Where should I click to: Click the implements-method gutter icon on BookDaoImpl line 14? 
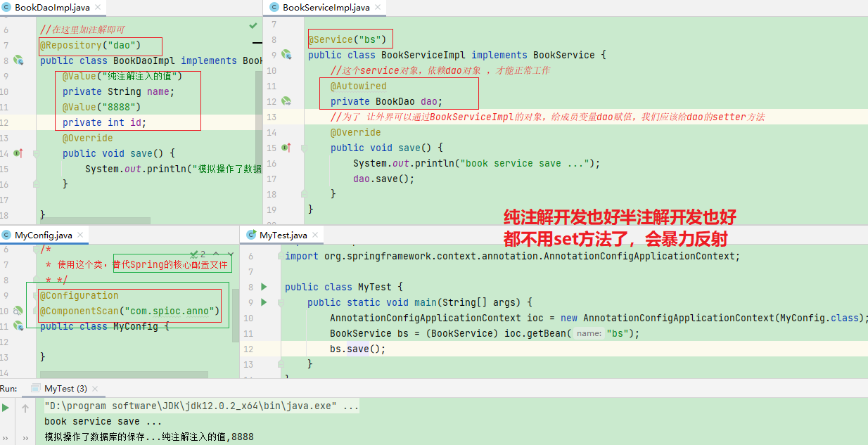point(19,153)
